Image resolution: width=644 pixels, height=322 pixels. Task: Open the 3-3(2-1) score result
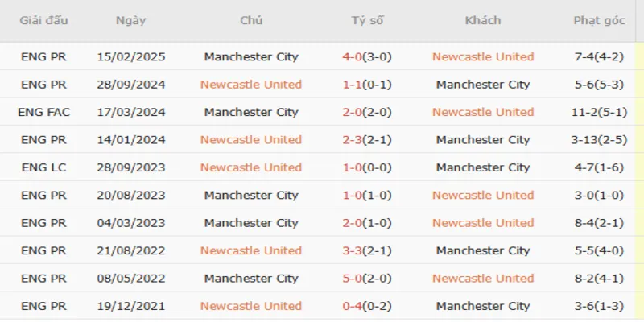click(367, 250)
